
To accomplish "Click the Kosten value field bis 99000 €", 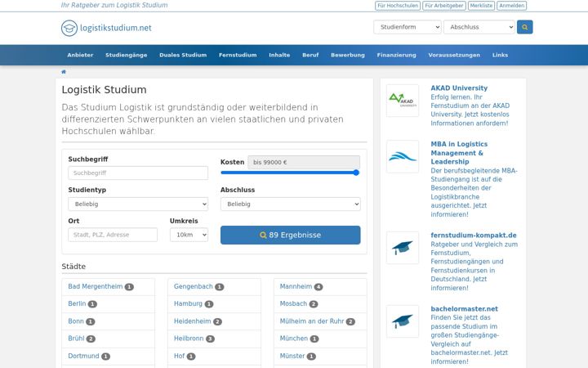I will (304, 162).
